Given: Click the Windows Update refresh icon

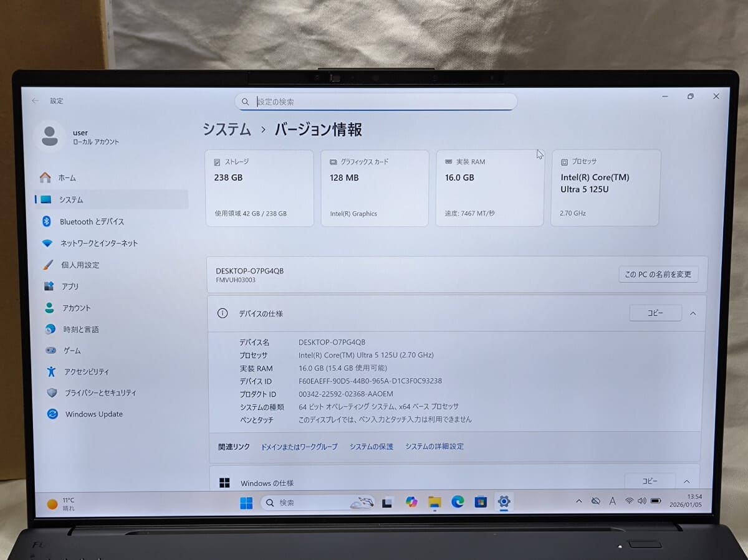Looking at the screenshot, I should click(x=52, y=414).
